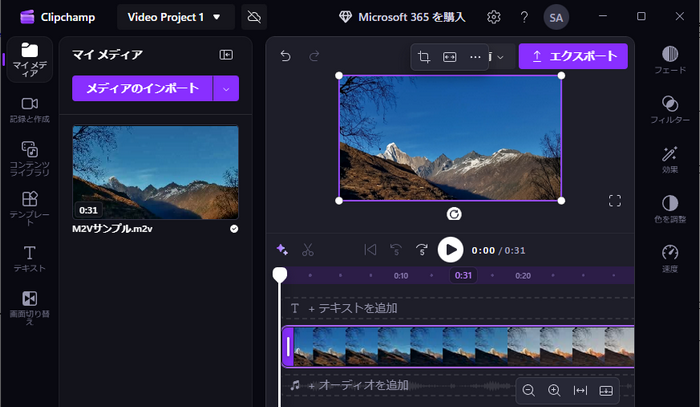This screenshot has width=700, height=407.
Task: Click the メディアのインポート button
Action: [142, 88]
